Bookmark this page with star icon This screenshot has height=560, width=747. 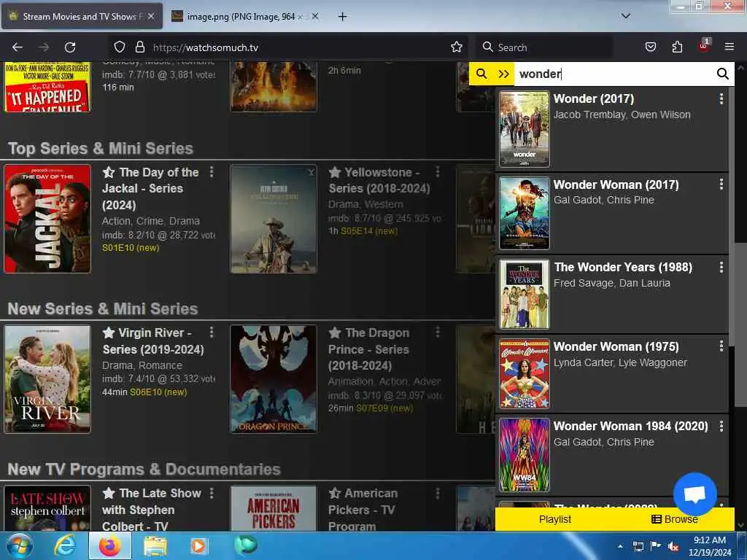tap(457, 47)
